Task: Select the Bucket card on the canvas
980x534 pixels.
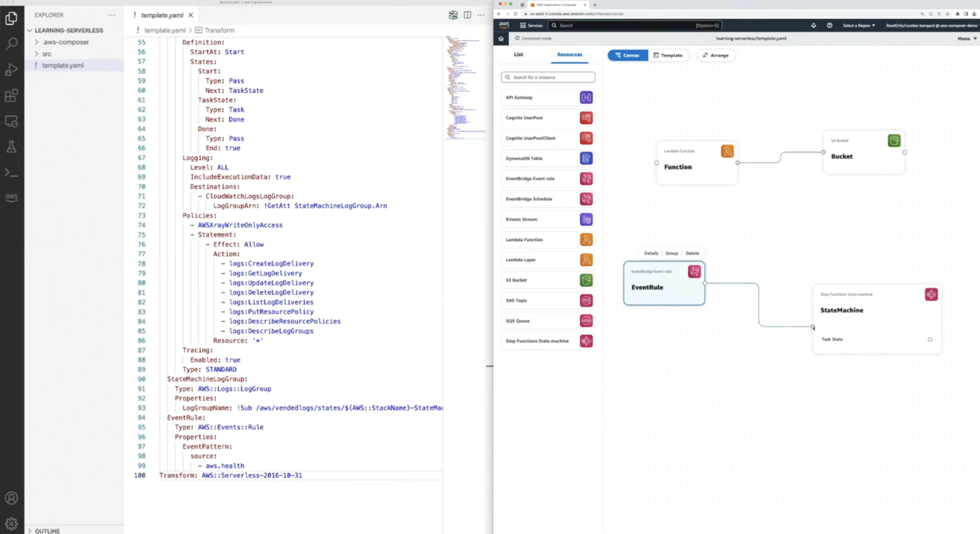Action: [864, 152]
